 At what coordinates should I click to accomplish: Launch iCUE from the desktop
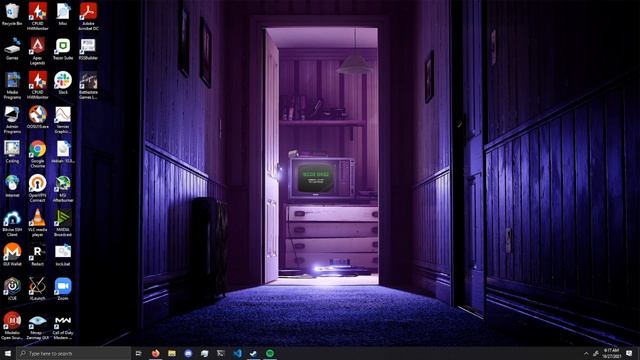click(x=12, y=289)
